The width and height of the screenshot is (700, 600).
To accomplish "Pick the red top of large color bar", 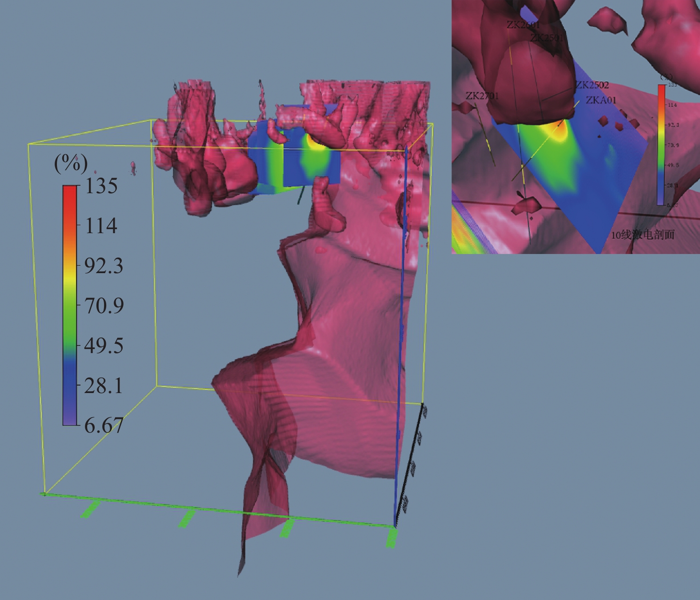I will click(70, 195).
